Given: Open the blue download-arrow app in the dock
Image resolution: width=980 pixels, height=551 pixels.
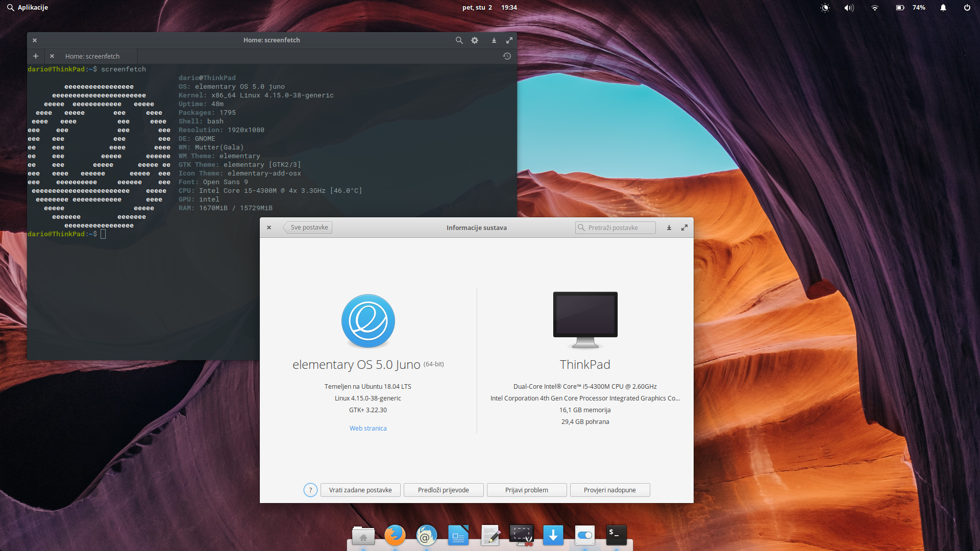Looking at the screenshot, I should tap(553, 536).
